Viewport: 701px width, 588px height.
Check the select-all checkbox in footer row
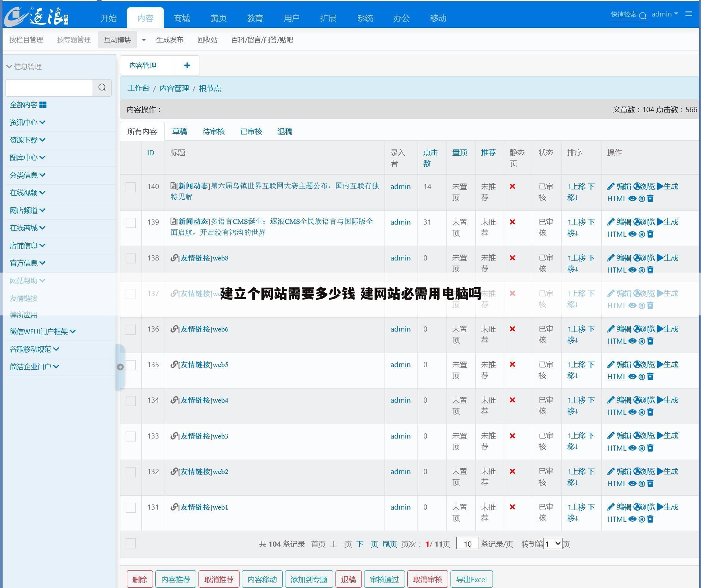point(131,544)
